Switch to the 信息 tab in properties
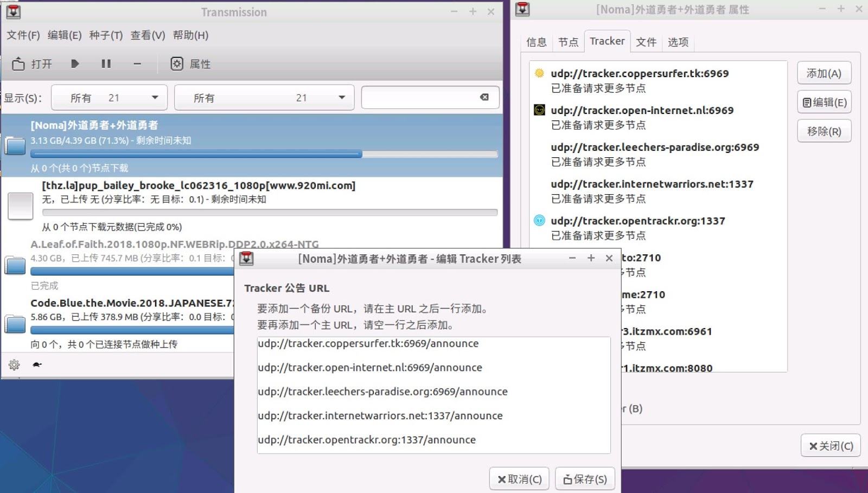 [537, 42]
